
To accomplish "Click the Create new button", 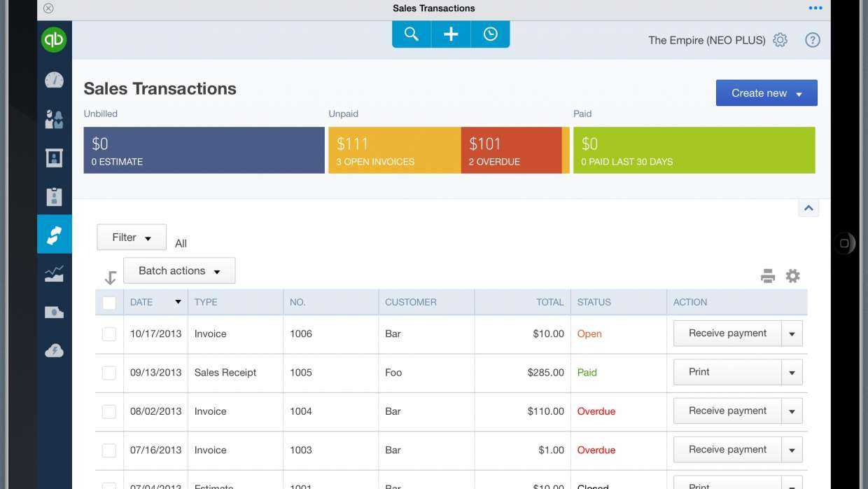I will pyautogui.click(x=766, y=92).
